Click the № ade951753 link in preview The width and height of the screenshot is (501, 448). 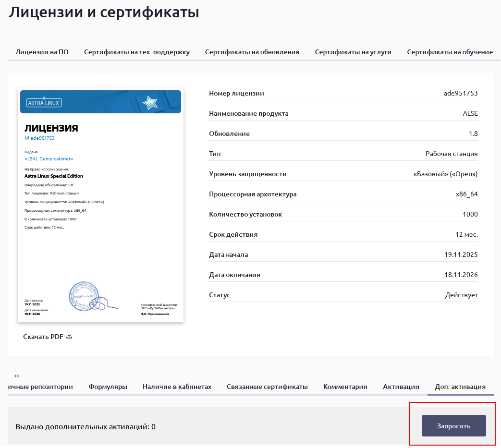coord(39,138)
